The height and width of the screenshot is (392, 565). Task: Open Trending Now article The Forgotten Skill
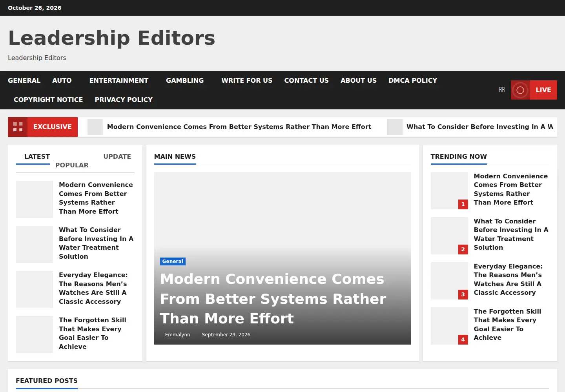tap(507, 325)
